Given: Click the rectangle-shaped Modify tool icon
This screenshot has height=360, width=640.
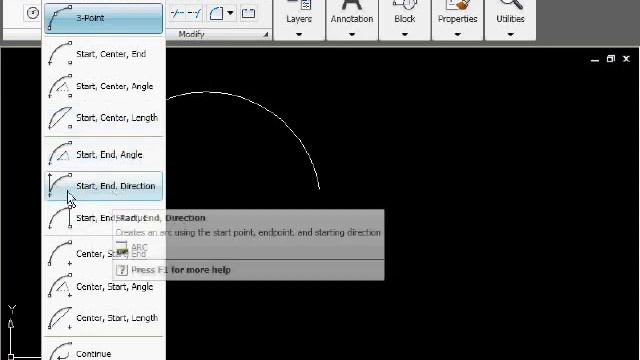Looking at the screenshot, I should [248, 13].
